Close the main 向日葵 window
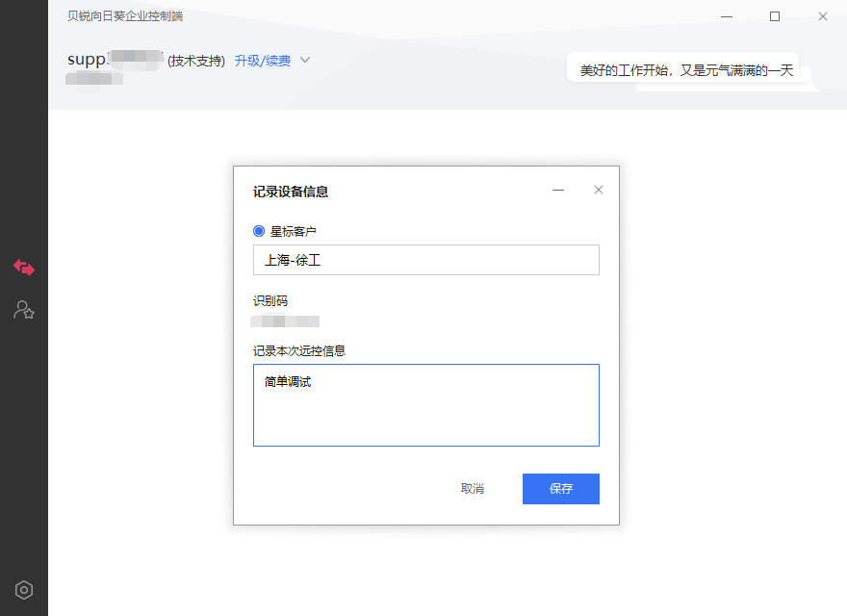The width and height of the screenshot is (847, 616). click(823, 16)
